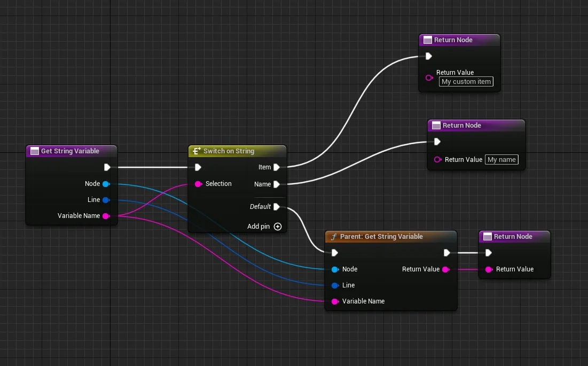Click the Get String Variable exec output pin
Image resolution: width=588 pixels, height=366 pixels.
107,167
